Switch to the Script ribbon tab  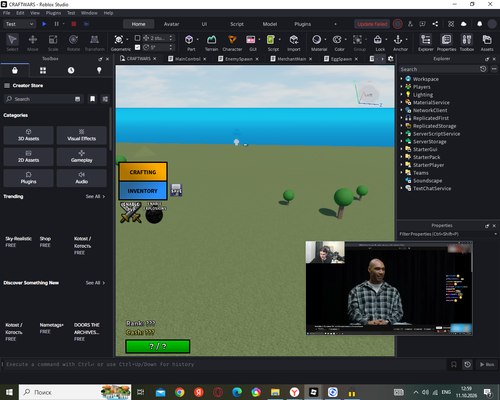click(237, 24)
